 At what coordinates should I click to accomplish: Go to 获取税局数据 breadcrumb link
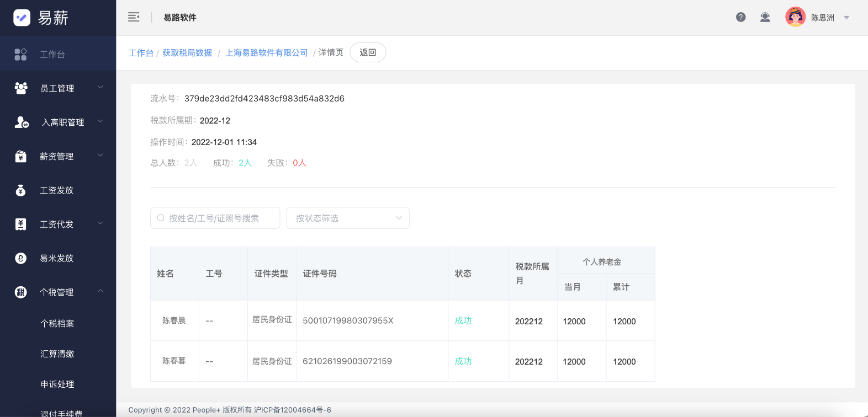click(187, 53)
